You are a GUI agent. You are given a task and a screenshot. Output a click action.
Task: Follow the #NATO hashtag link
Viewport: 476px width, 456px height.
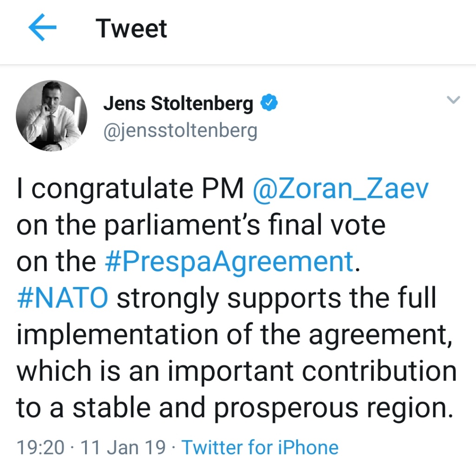pyautogui.click(x=62, y=298)
